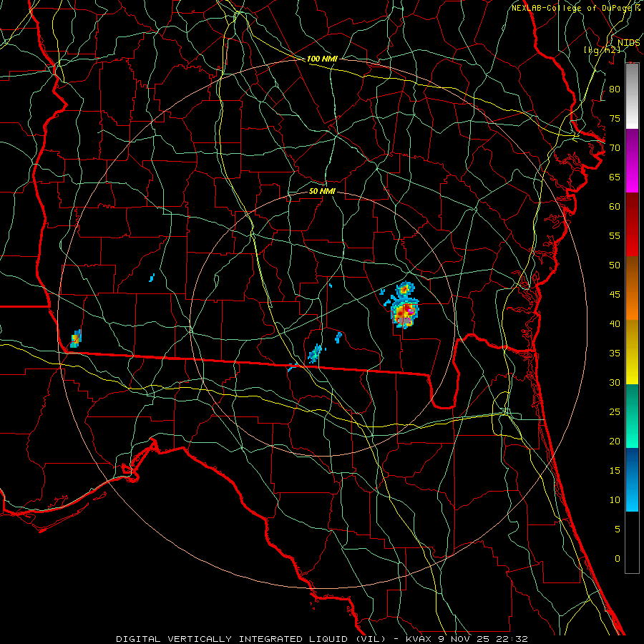Click the green band of the color bar
Screen dimensions: 644x644
pyautogui.click(x=632, y=416)
